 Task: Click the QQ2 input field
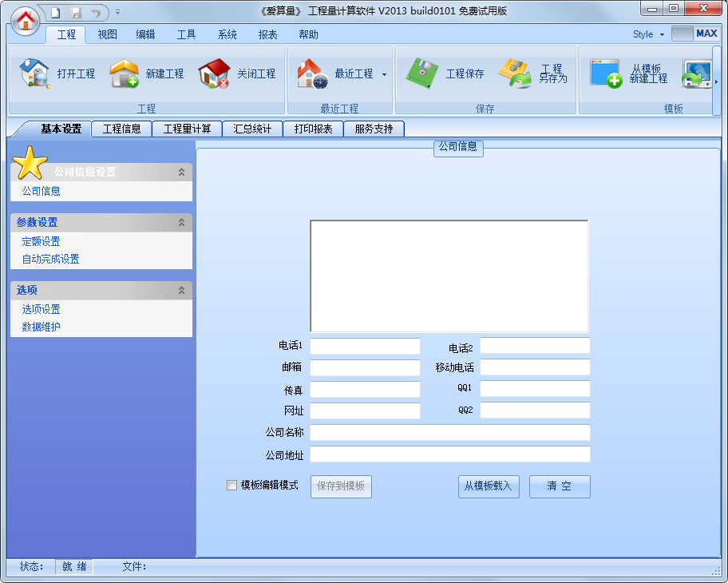click(535, 410)
